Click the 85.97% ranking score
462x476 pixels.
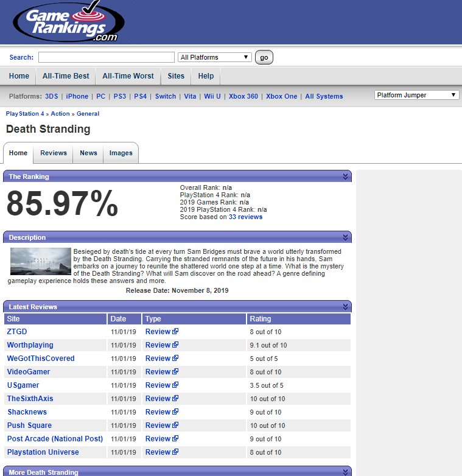(x=62, y=203)
